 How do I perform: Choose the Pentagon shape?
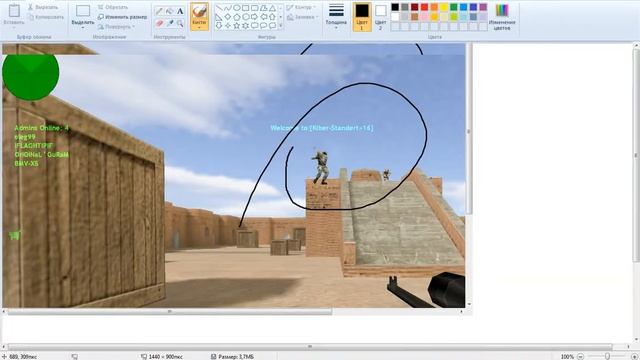tap(237, 17)
